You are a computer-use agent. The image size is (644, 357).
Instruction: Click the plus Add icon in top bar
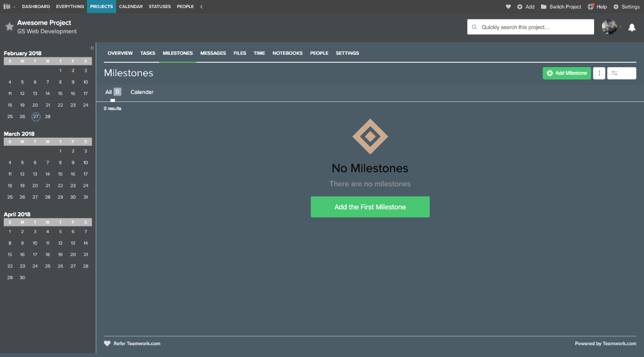pyautogui.click(x=519, y=6)
